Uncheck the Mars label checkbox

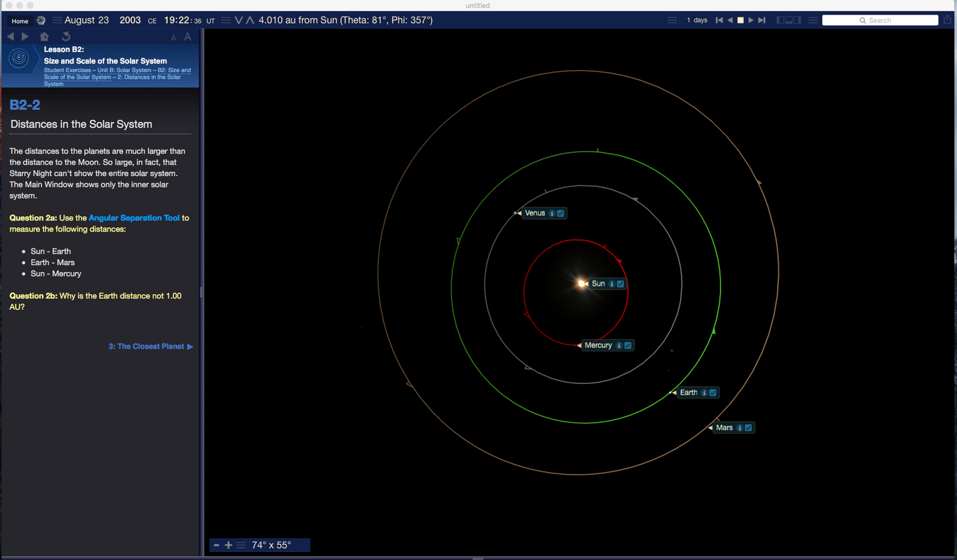click(748, 428)
